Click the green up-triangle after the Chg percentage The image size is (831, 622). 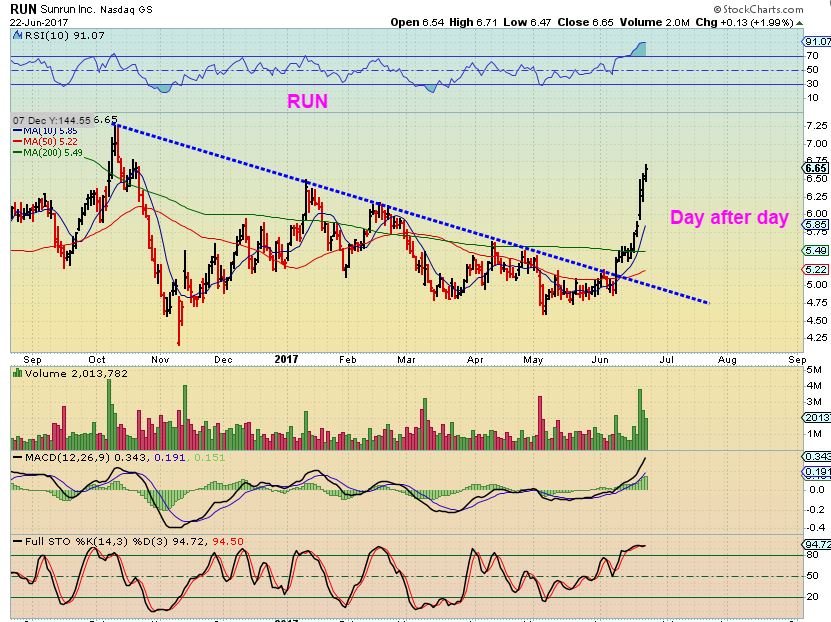800,23
